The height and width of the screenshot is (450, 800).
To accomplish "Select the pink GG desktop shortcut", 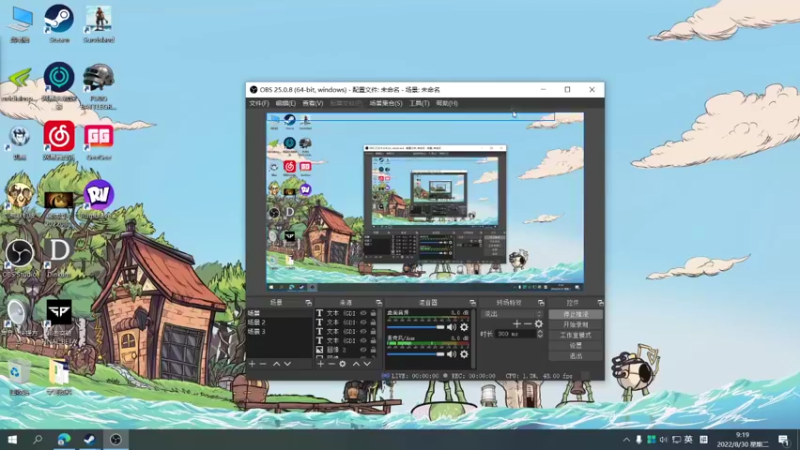I will coord(98,141).
